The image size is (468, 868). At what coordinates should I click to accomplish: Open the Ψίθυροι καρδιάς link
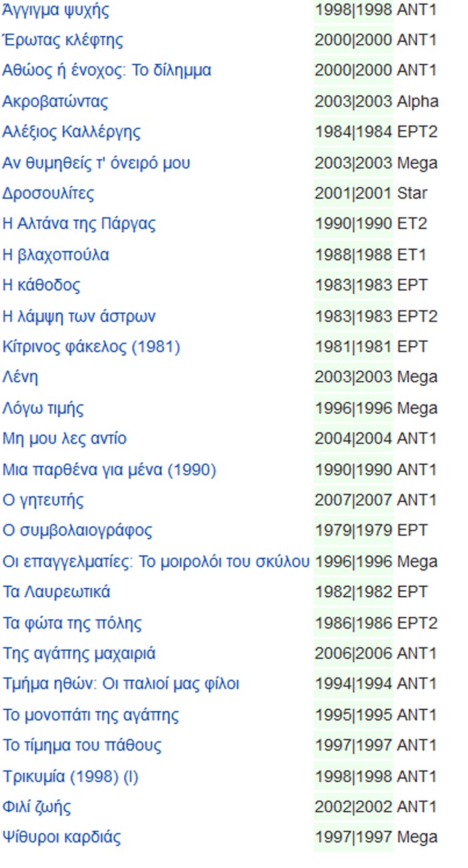(x=62, y=837)
